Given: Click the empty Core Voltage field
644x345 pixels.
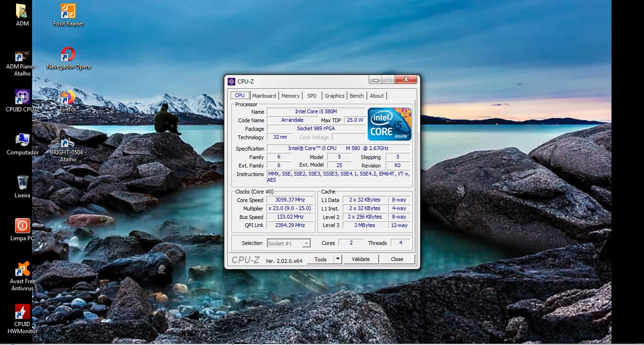Looking at the screenshot, I should coord(348,137).
